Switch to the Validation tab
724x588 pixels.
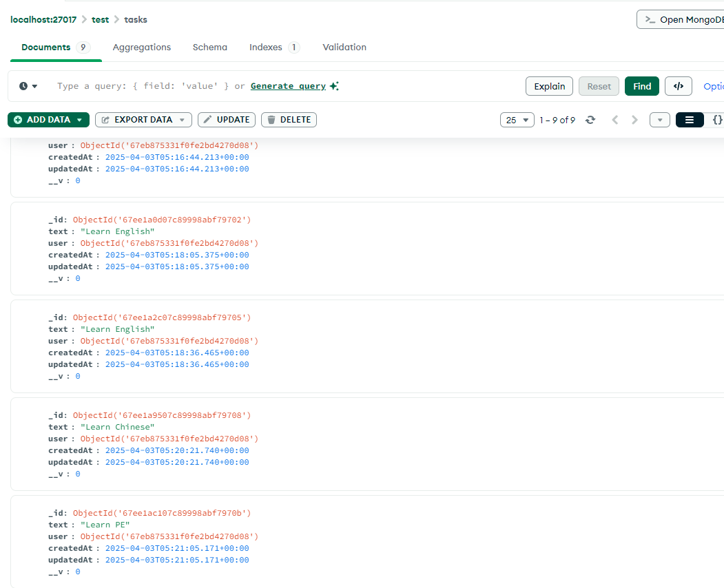coord(344,47)
